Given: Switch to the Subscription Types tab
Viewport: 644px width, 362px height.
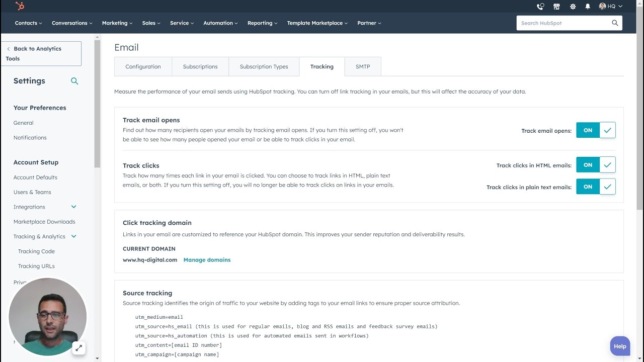Looking at the screenshot, I should [264, 66].
